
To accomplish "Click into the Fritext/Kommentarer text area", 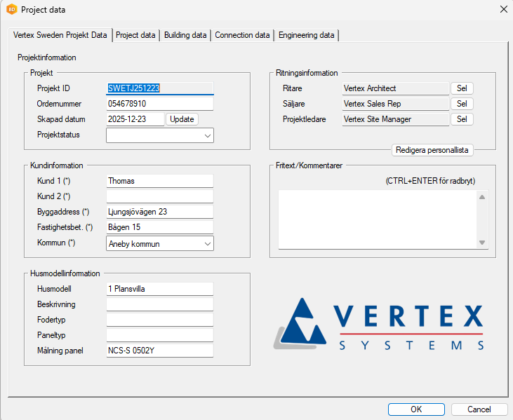I will point(377,219).
